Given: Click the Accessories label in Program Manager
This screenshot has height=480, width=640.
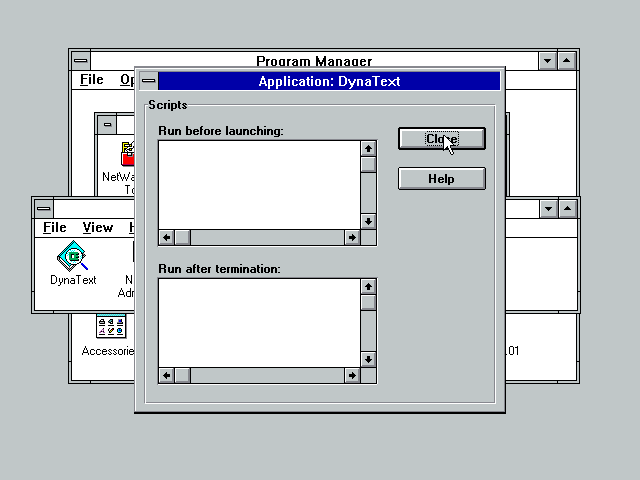Looking at the screenshot, I should pyautogui.click(x=108, y=351).
